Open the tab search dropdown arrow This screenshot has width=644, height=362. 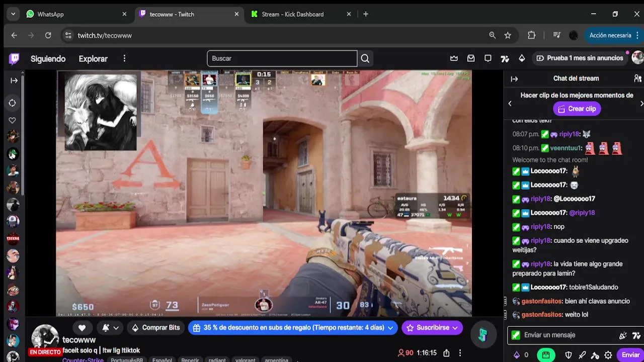pos(13,14)
